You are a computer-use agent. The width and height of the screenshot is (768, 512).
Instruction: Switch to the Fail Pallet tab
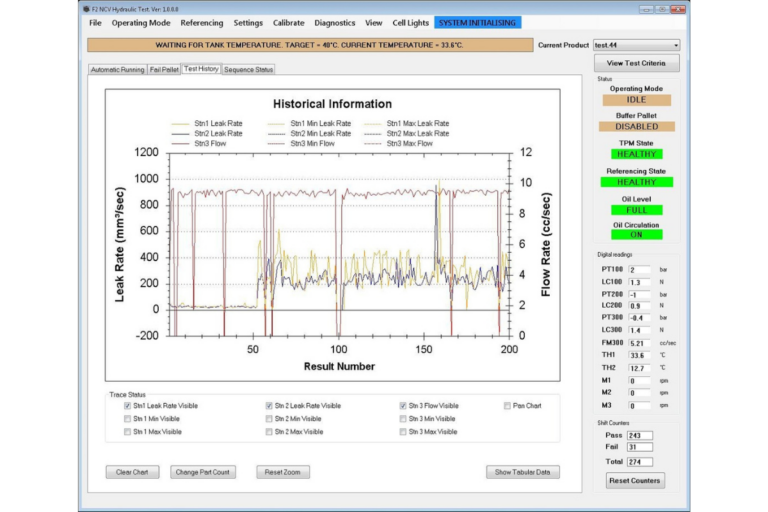164,70
